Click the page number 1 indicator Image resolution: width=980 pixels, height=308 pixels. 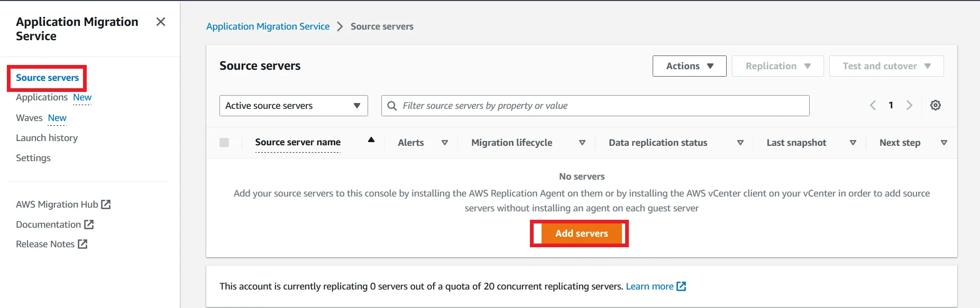(891, 105)
